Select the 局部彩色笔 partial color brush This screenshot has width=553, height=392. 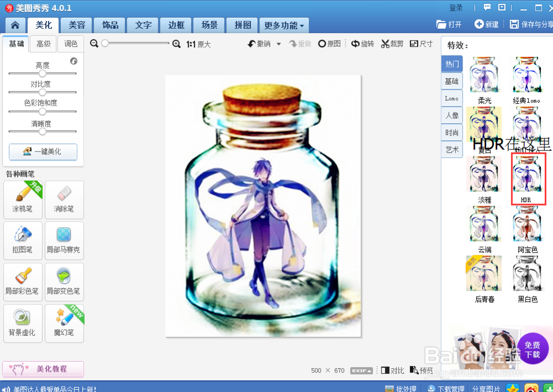[23, 282]
